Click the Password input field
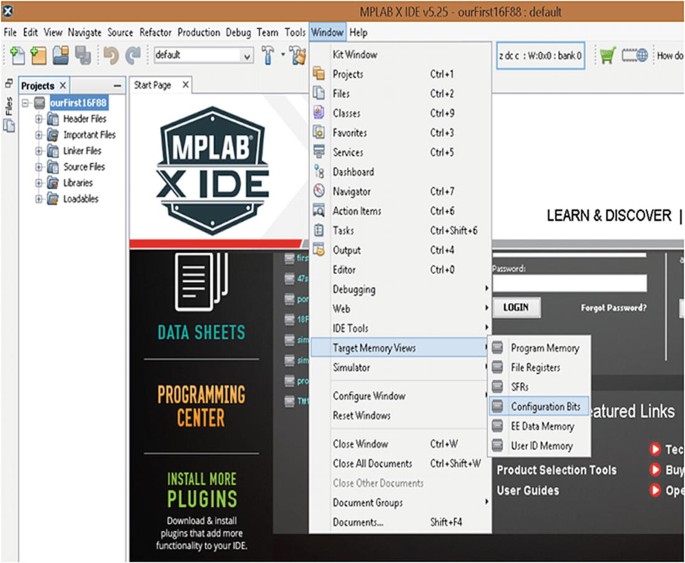The height and width of the screenshot is (563, 685). [x=568, y=284]
